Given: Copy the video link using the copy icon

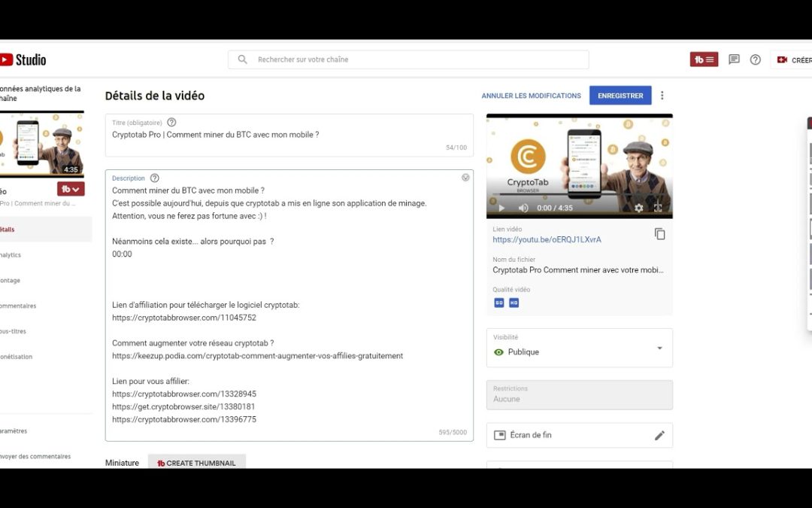Looking at the screenshot, I should 660,234.
